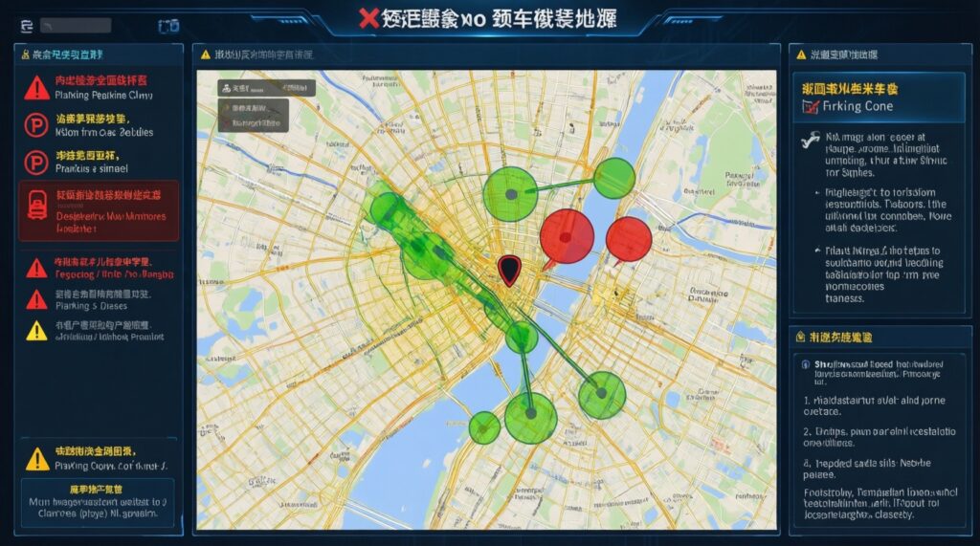Click the red warning triangle beside "Plarking Pealkine"

[x=36, y=88]
